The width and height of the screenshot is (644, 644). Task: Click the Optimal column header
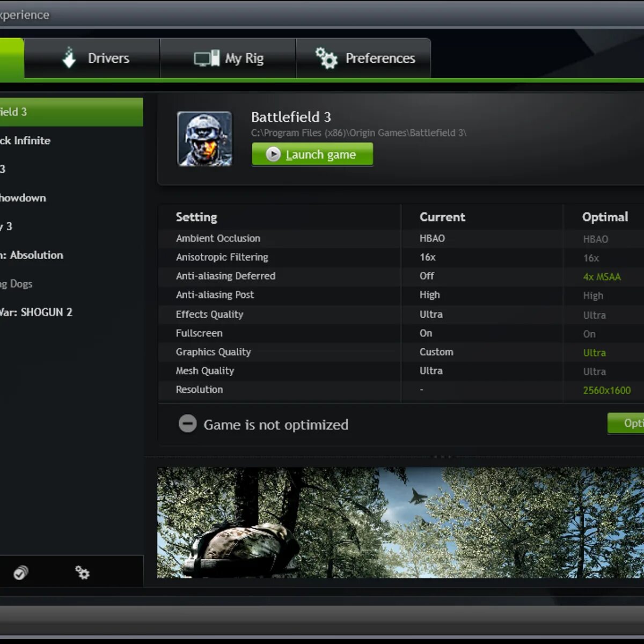click(605, 217)
